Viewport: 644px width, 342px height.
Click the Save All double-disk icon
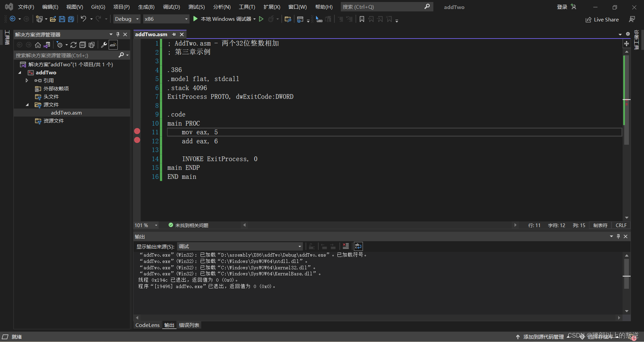71,19
